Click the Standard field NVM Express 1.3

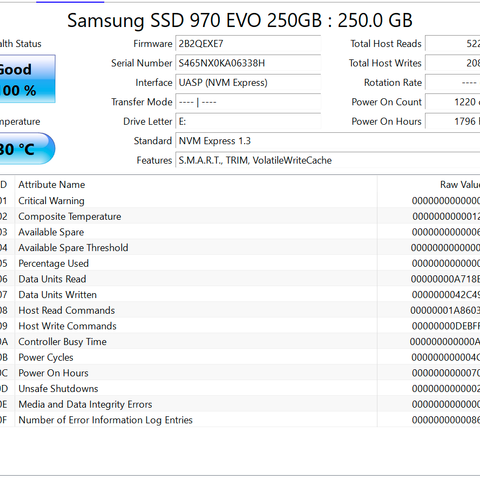(328, 141)
